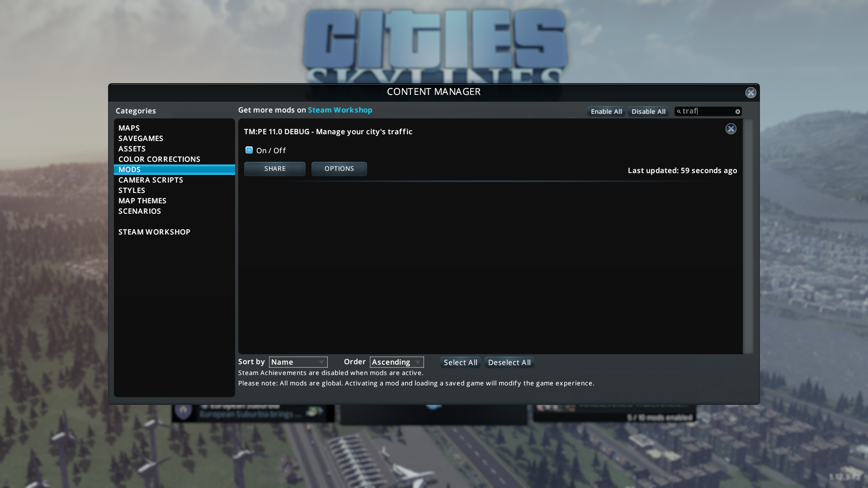Clear the traffic search query
Image resolution: width=868 pixels, height=488 pixels.
737,111
